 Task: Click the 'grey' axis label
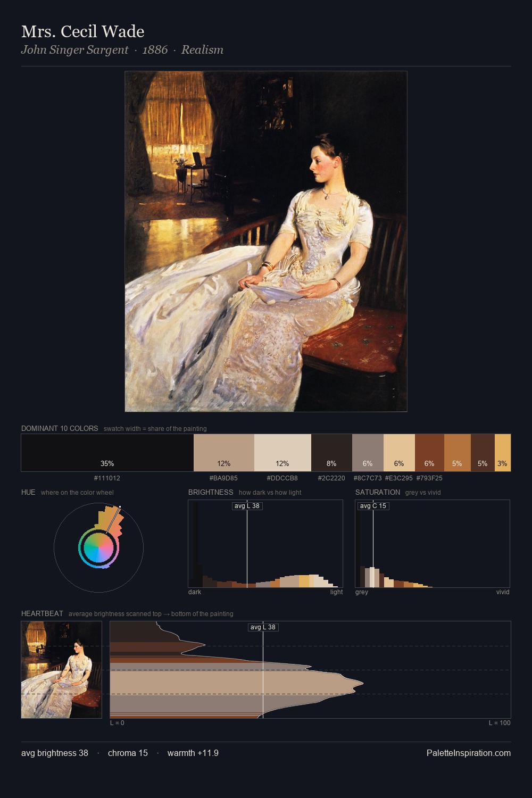click(362, 592)
